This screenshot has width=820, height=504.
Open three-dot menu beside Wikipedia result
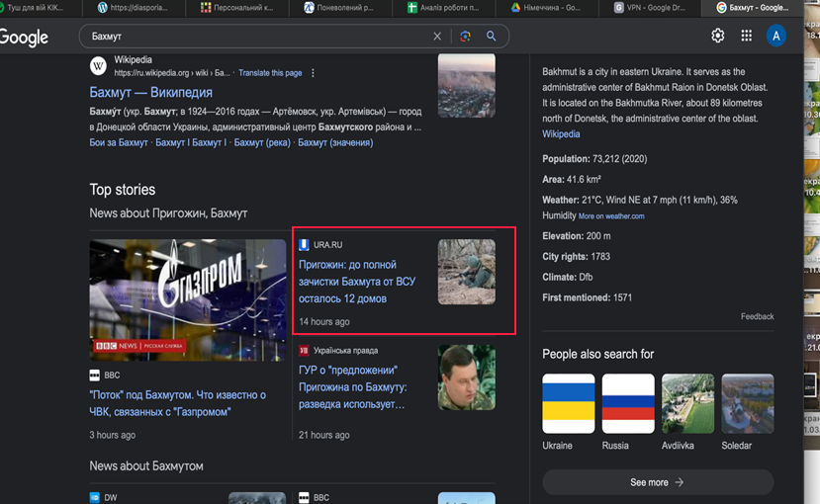pos(314,73)
